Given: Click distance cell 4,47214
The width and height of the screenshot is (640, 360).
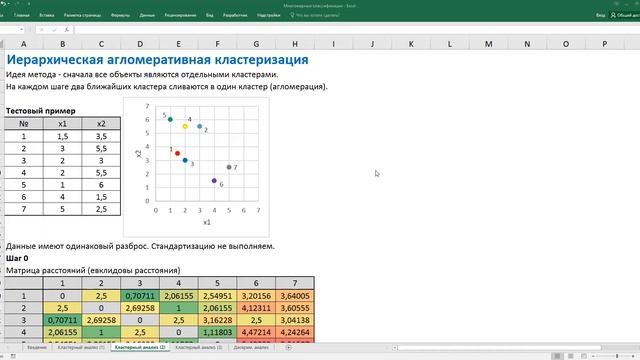Looking at the screenshot, I should pyautogui.click(x=256, y=332).
